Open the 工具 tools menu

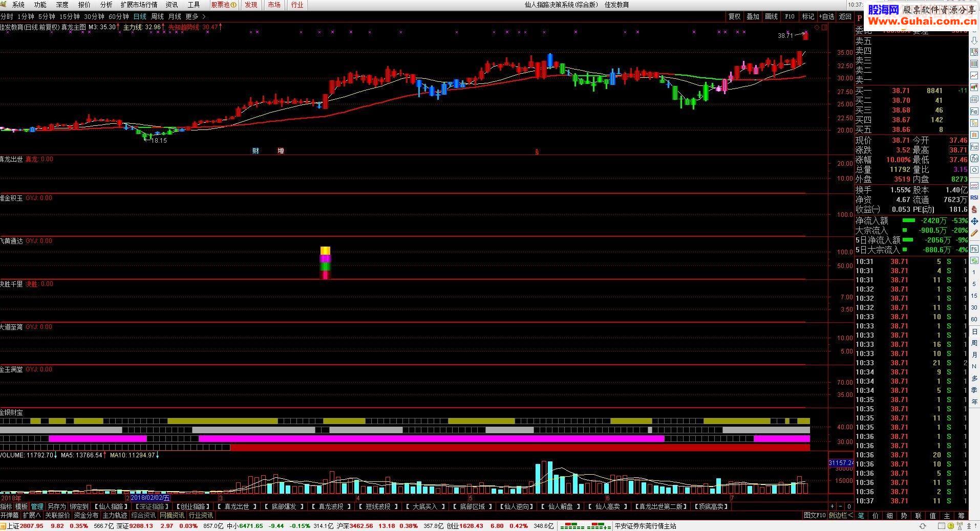coord(194,5)
